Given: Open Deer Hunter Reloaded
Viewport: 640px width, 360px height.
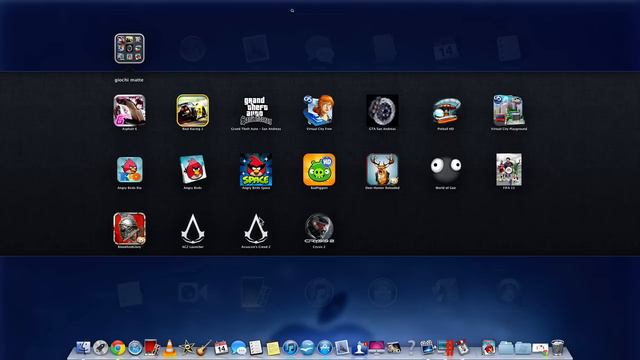Looking at the screenshot, I should click(382, 170).
